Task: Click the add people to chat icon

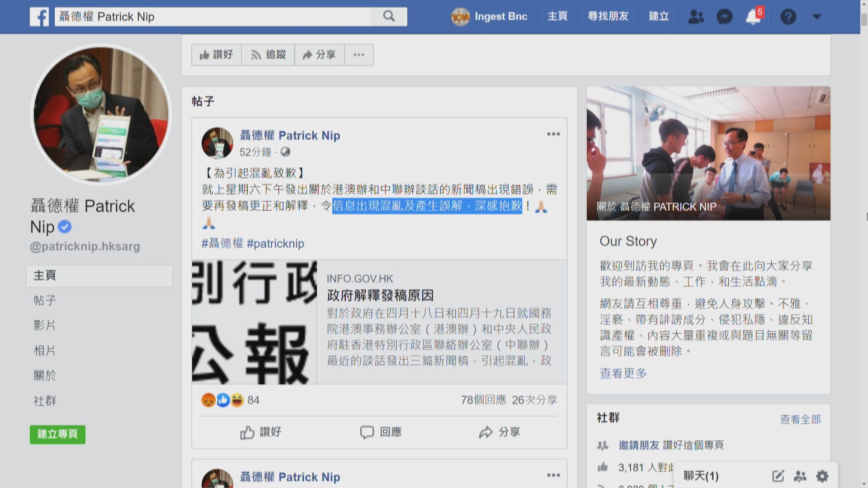Action: click(800, 476)
